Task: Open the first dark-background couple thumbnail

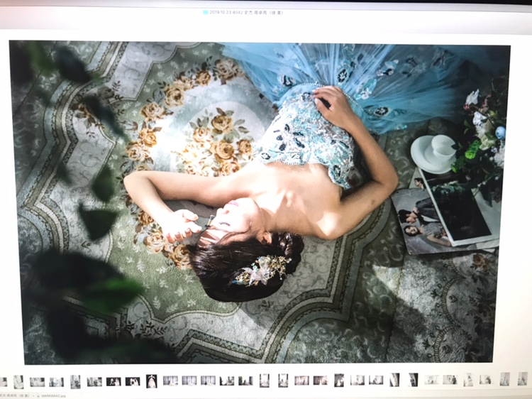Action: (x=113, y=381)
